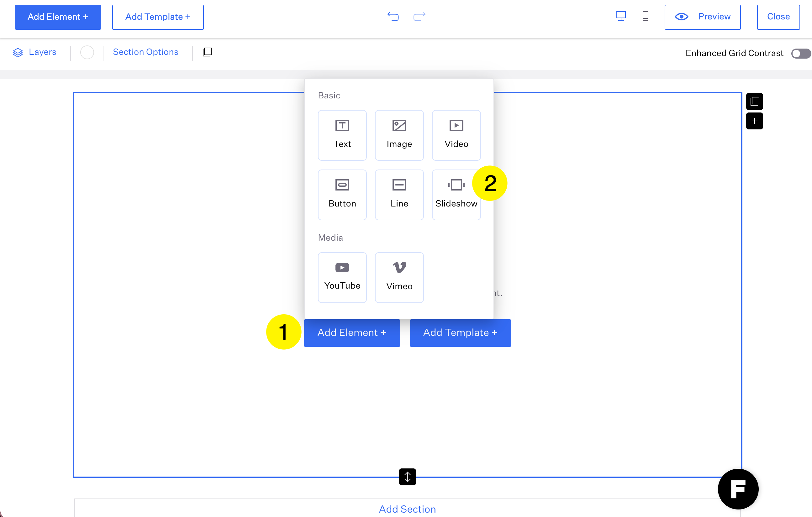Viewport: 812px width, 517px height.
Task: Click the Add Template + button in the section
Action: click(x=460, y=333)
